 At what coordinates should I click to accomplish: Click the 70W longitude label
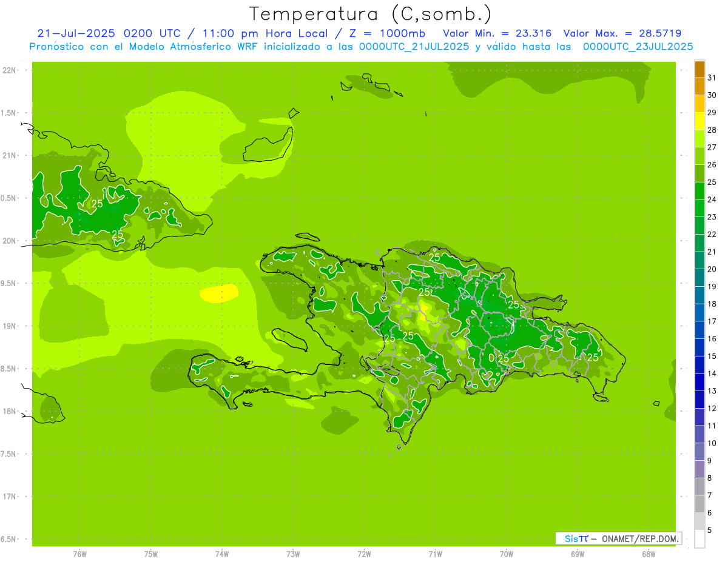click(x=507, y=554)
